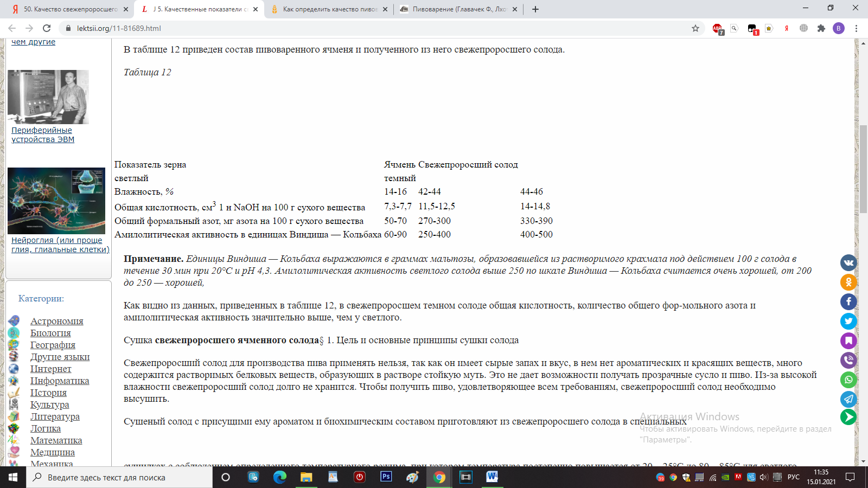Click the green arrow share icon
This screenshot has height=488, width=868.
(848, 417)
